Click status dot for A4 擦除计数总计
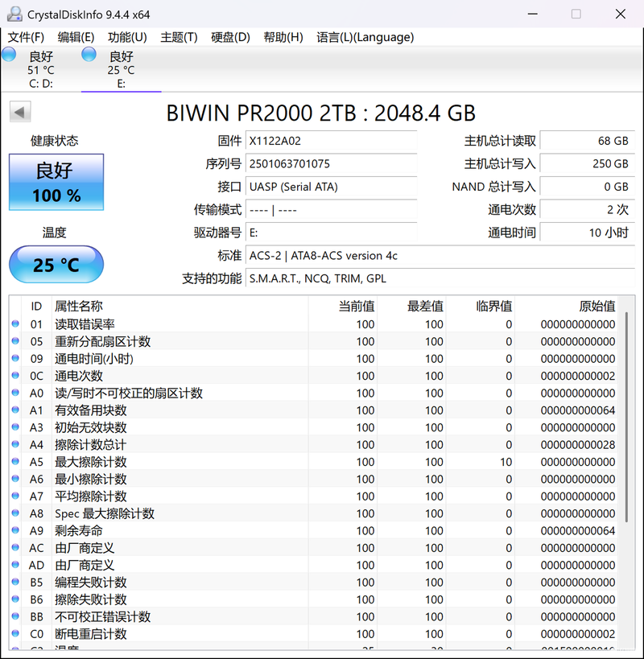 [15, 444]
